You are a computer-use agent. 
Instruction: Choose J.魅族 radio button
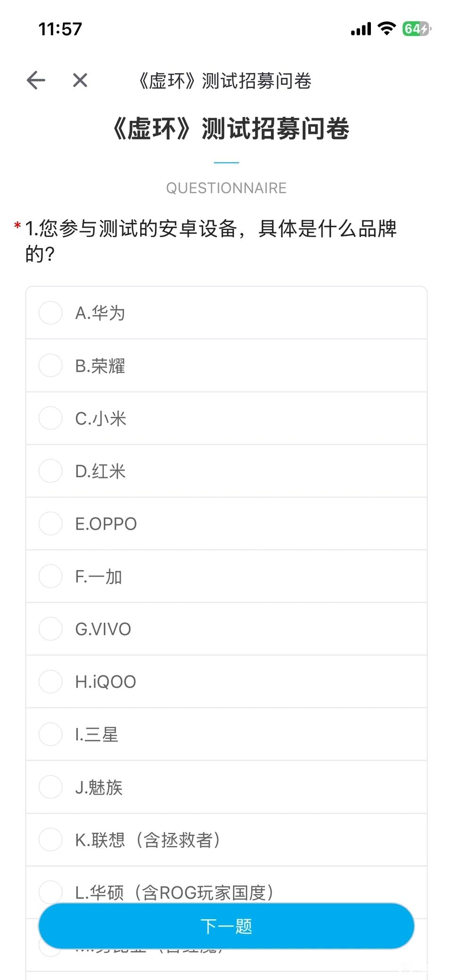click(50, 787)
